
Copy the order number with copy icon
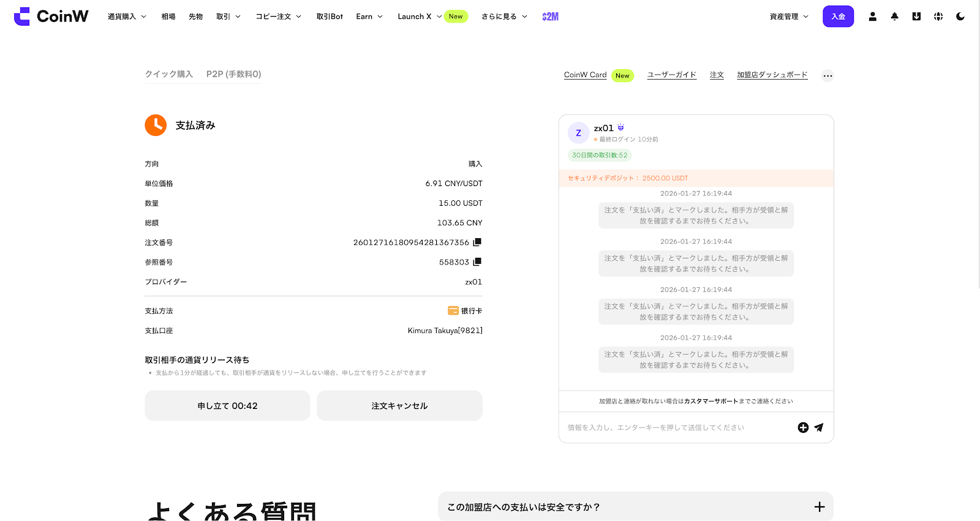tap(477, 242)
